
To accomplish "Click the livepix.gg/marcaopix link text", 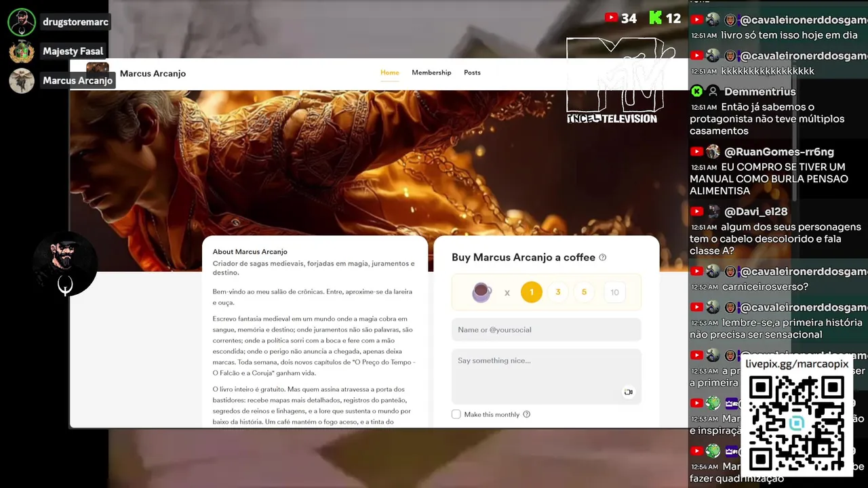I will click(797, 364).
